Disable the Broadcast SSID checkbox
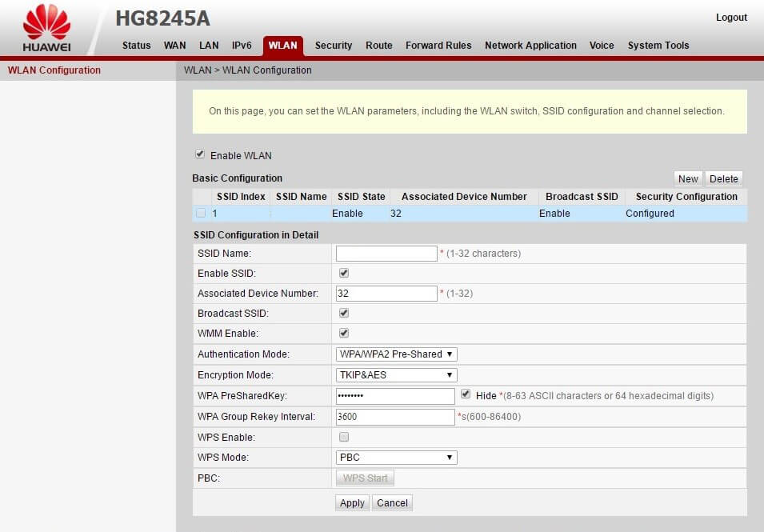 click(344, 313)
